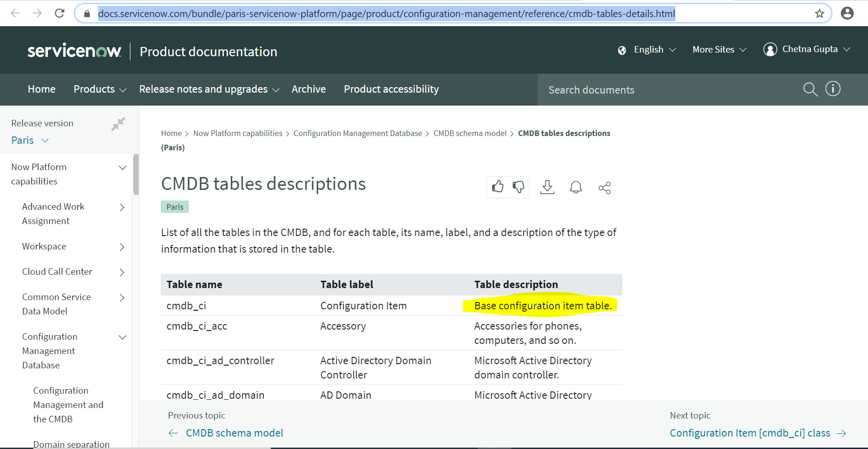Click Active Directory Domain Controller cell
868x449 pixels.
click(376, 367)
